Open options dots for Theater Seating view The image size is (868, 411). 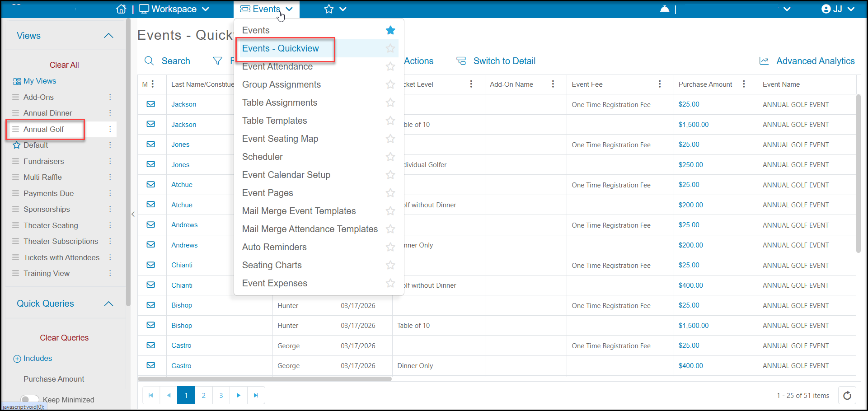(x=110, y=225)
